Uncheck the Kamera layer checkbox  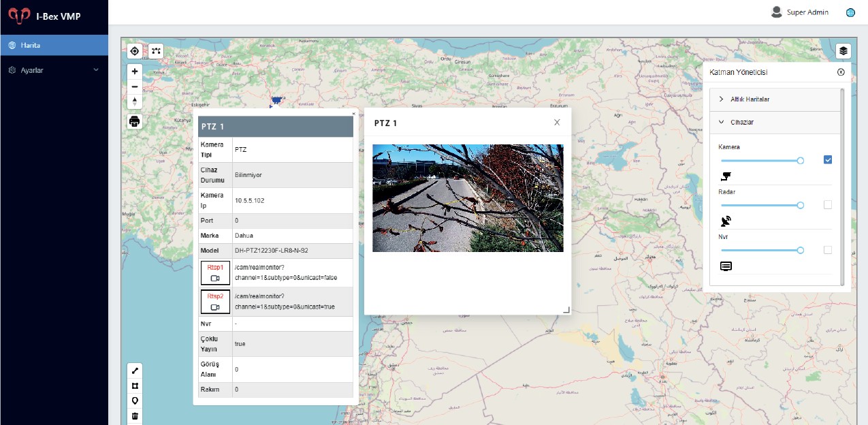click(x=828, y=160)
